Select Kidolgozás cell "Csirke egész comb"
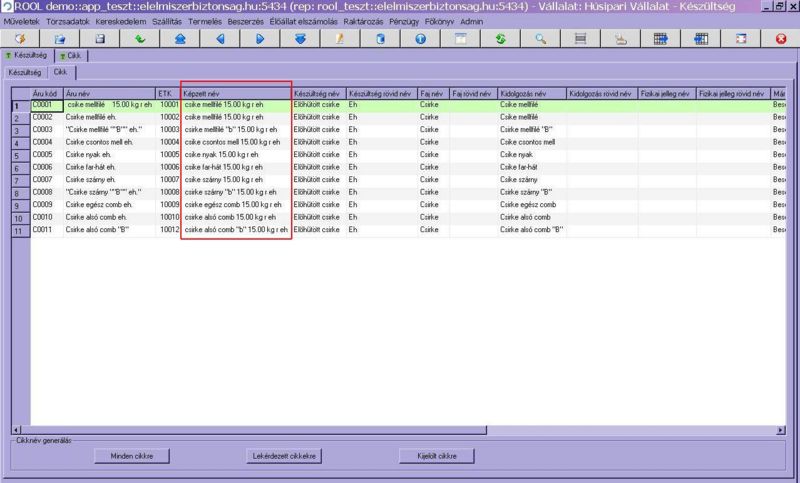The width and height of the screenshot is (800, 483). [532, 205]
